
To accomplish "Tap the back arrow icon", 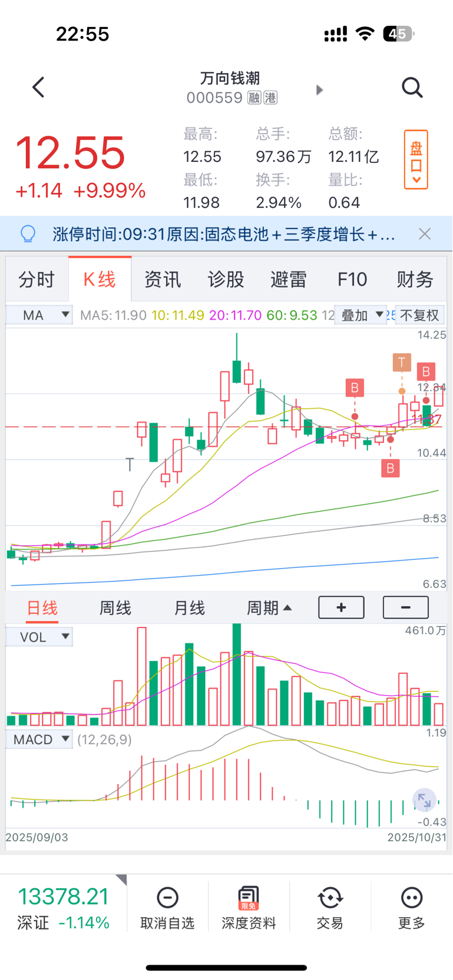I will [x=39, y=88].
